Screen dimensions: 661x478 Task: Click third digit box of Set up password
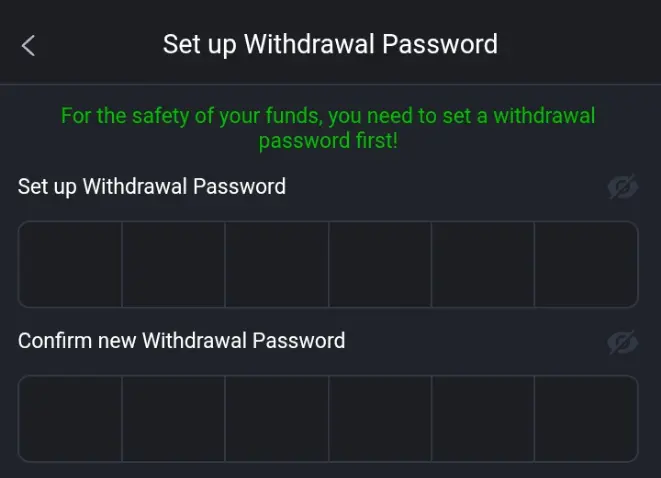point(277,264)
